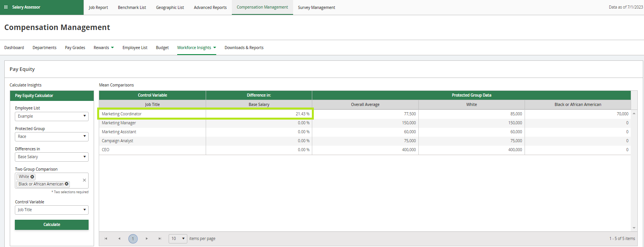
Task: Click the 85,000 White average value
Action: pyautogui.click(x=516, y=114)
